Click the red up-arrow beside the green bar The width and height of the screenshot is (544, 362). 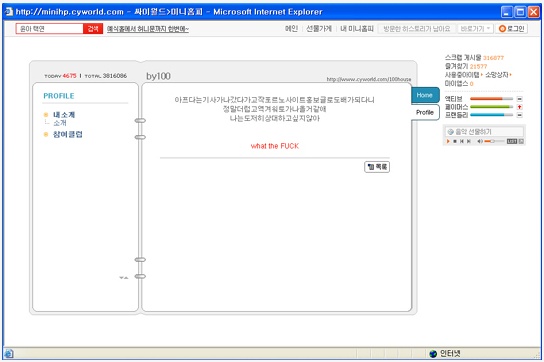pyautogui.click(x=519, y=107)
